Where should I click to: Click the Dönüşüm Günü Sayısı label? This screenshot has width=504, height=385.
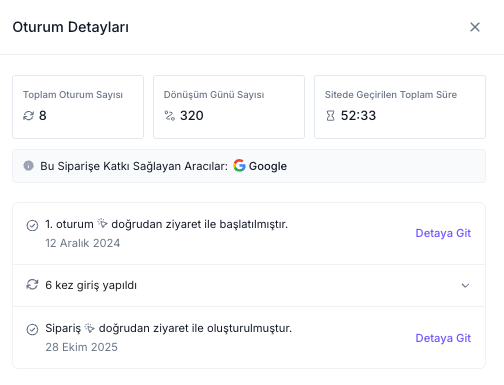[214, 95]
